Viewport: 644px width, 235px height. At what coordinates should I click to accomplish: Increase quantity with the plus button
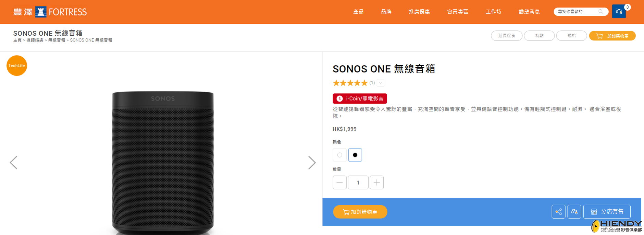point(376,183)
